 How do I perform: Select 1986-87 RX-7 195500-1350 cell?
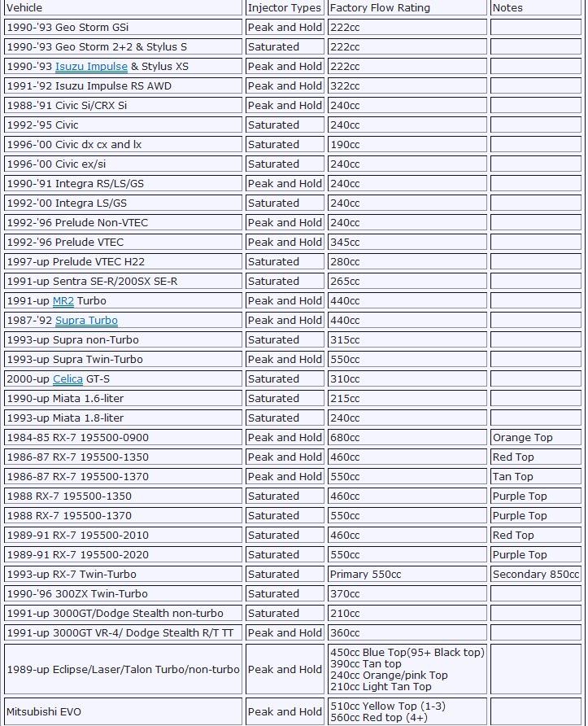point(123,457)
